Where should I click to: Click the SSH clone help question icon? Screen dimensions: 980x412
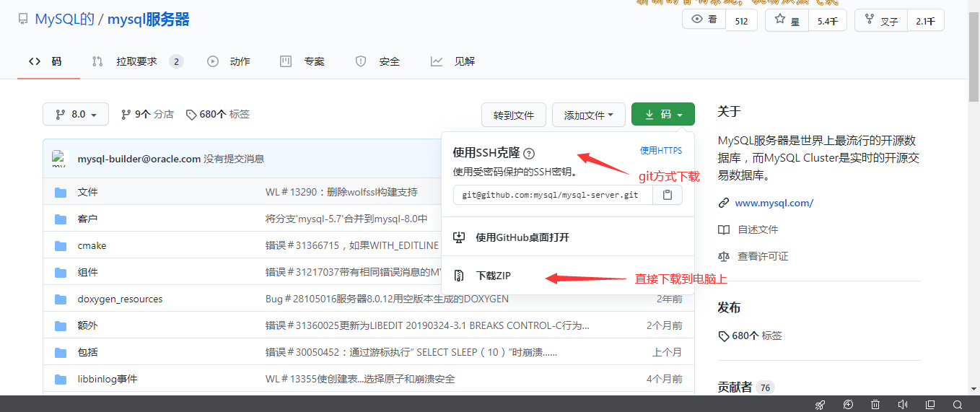coord(529,153)
